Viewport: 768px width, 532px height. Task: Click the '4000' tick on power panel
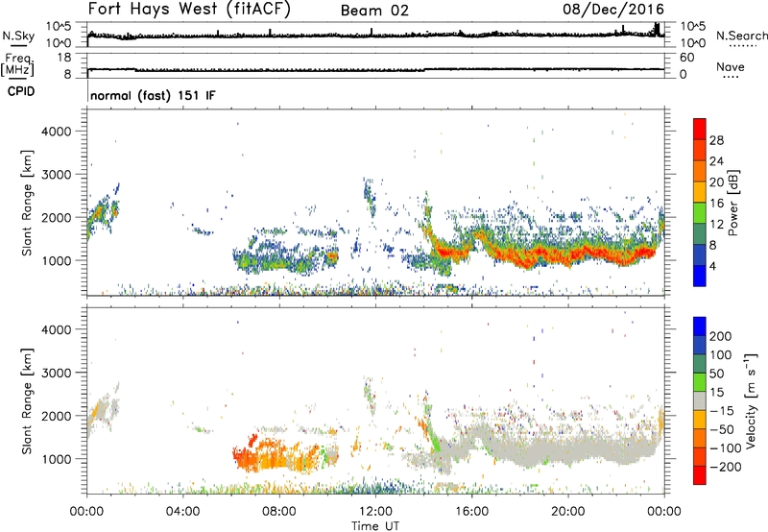tap(56, 132)
